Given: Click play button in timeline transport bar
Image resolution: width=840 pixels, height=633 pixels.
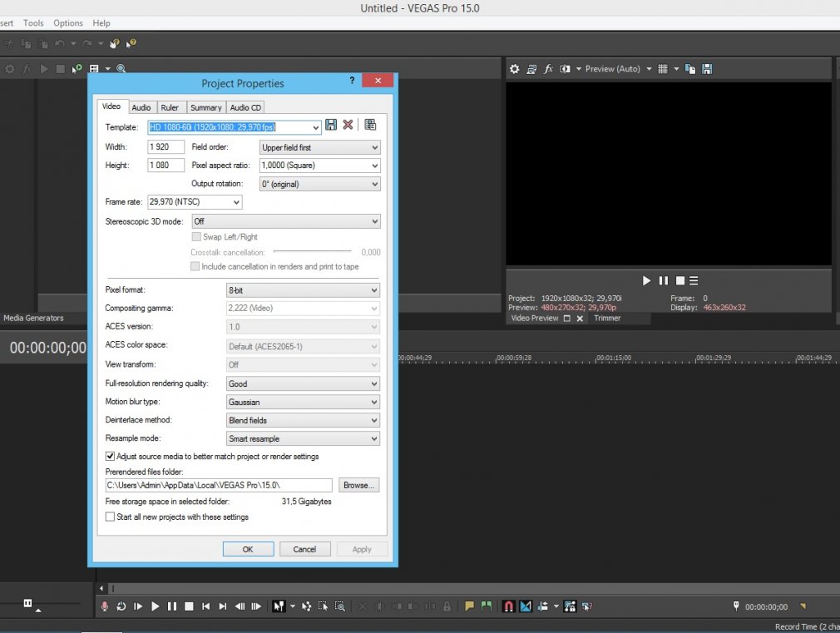Looking at the screenshot, I should coord(156,606).
